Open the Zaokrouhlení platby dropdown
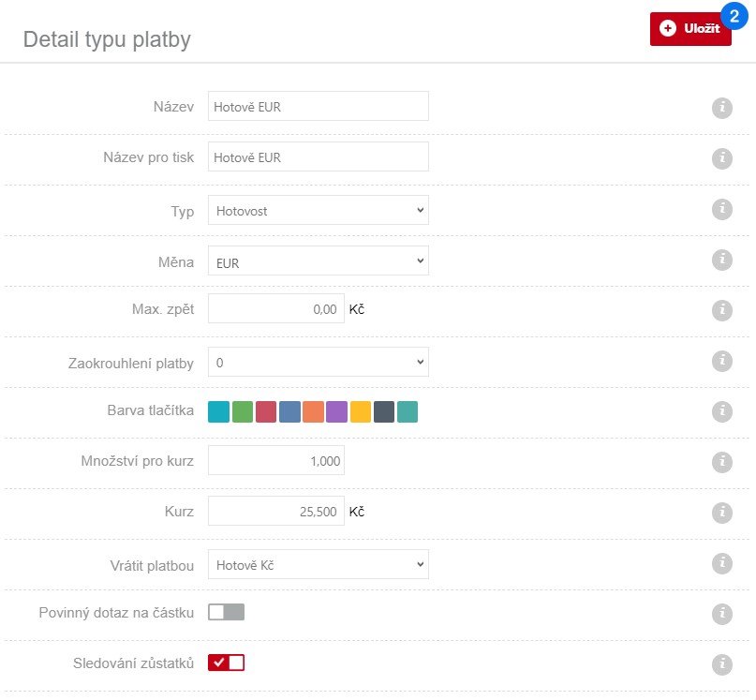756x700 pixels. (x=318, y=362)
